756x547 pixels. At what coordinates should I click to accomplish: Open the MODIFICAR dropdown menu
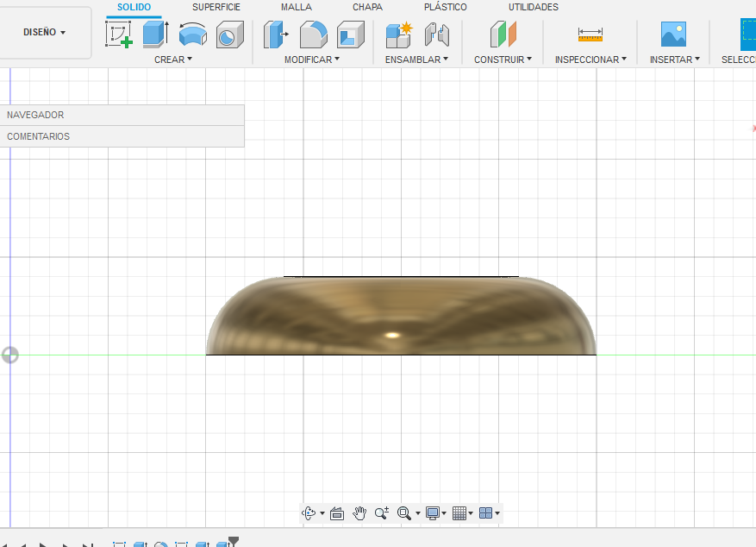313,60
